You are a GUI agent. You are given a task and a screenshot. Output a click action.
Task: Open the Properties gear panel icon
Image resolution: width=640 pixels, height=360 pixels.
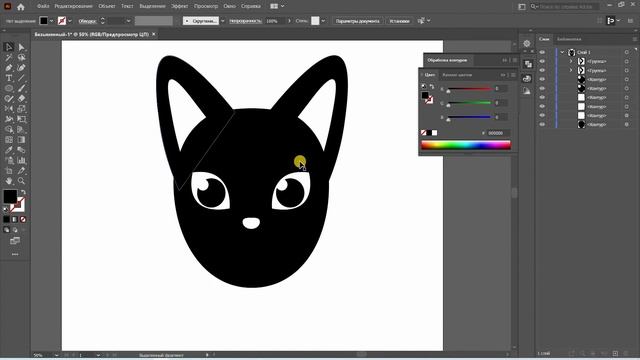tap(527, 44)
